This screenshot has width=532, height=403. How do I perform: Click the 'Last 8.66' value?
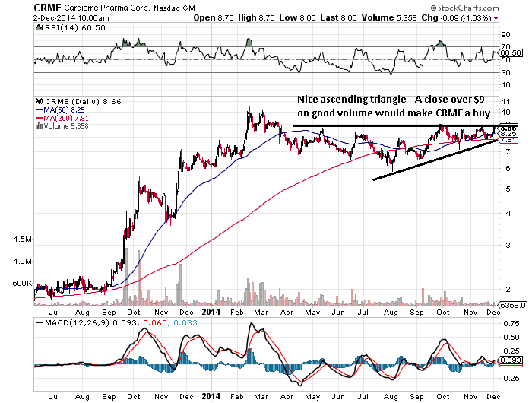[x=339, y=18]
